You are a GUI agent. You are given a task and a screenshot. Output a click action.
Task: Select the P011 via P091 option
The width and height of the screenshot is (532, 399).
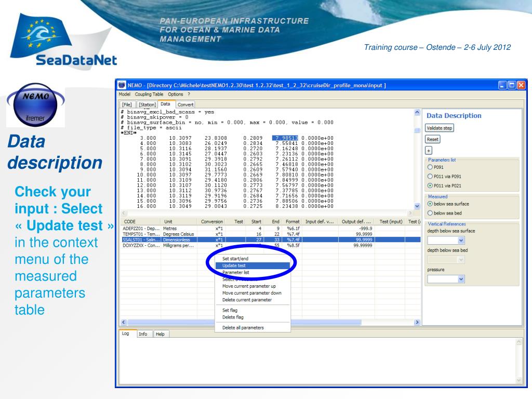(430, 176)
